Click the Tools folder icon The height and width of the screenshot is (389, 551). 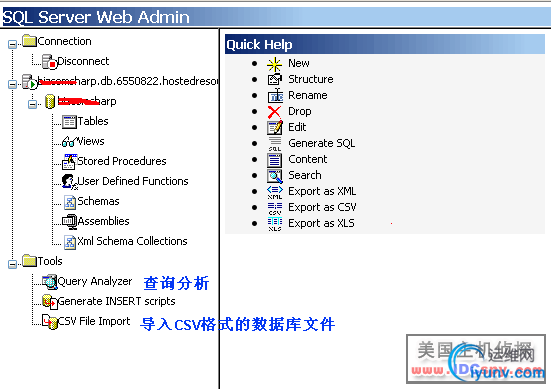[x=30, y=260]
